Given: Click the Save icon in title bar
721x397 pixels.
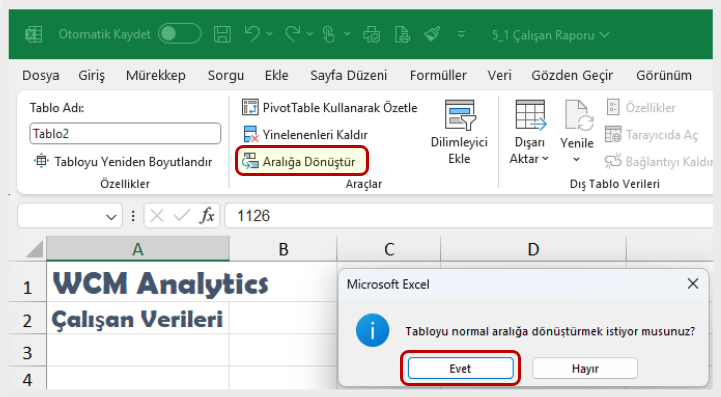Looking at the screenshot, I should [x=223, y=35].
